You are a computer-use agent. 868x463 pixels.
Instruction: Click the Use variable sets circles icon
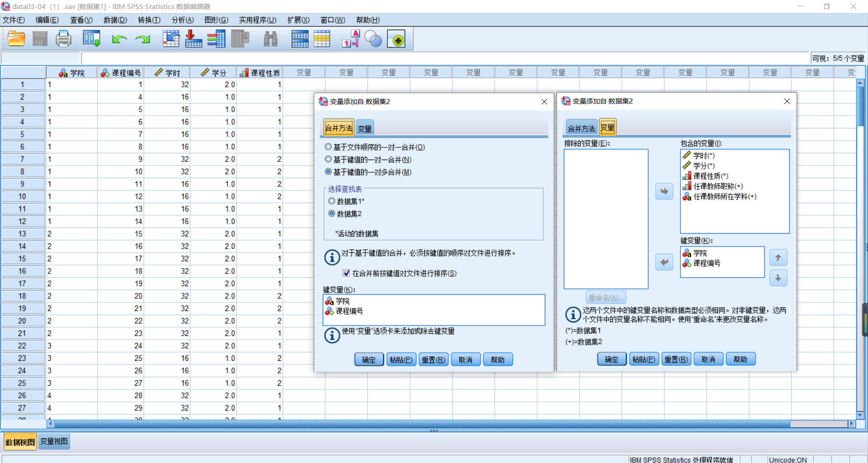373,39
